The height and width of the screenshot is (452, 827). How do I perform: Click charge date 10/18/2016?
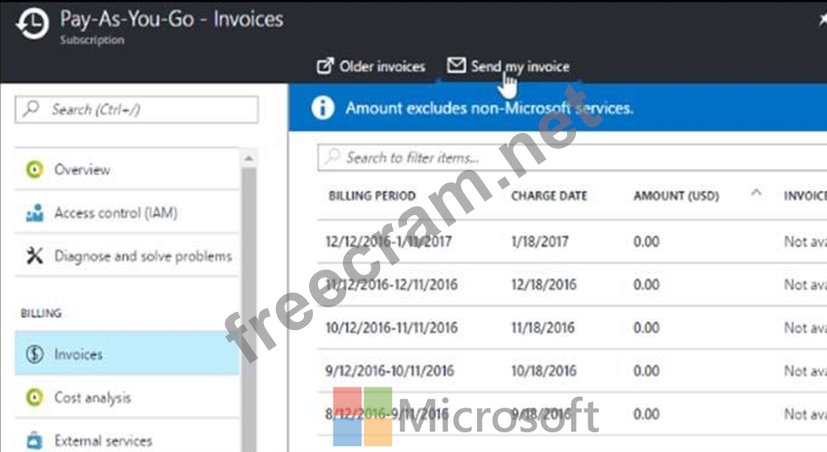(x=544, y=371)
